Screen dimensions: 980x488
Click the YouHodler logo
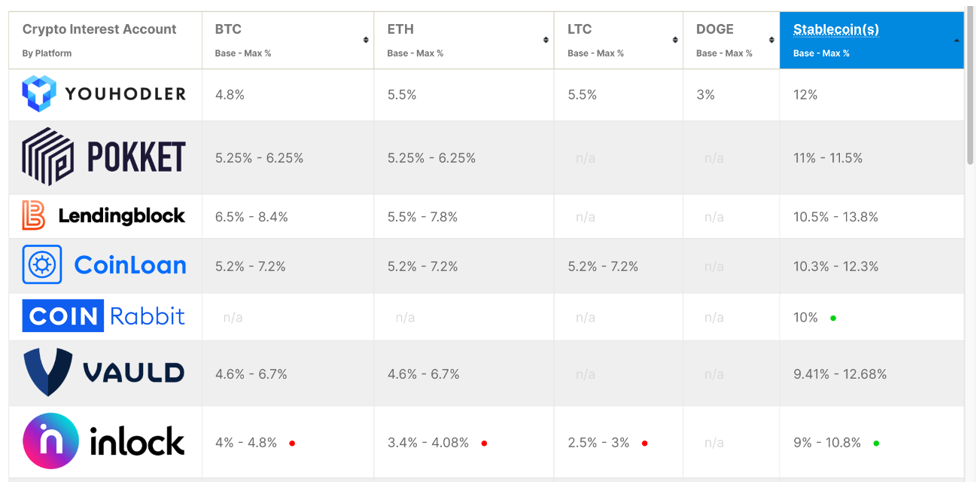(x=104, y=94)
